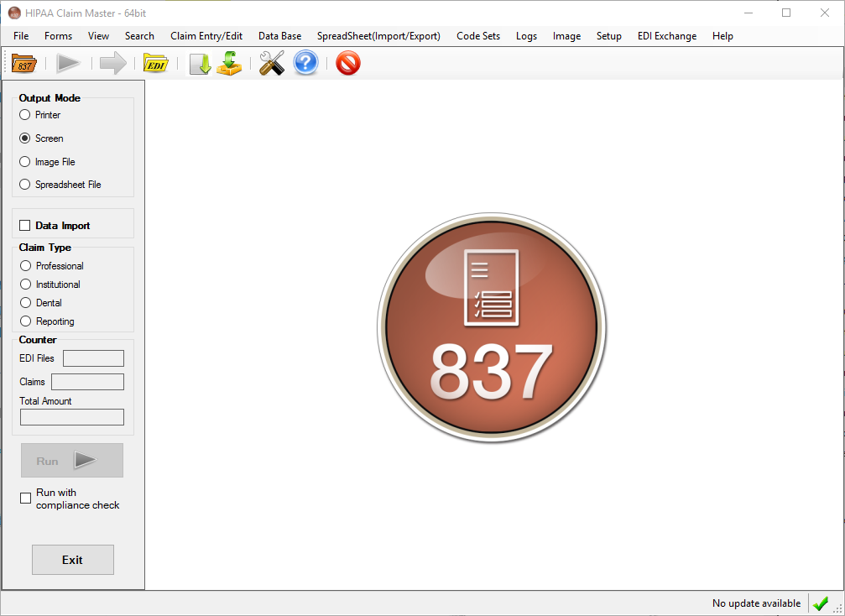
Task: Click the gray play toolbar icon
Action: [69, 64]
